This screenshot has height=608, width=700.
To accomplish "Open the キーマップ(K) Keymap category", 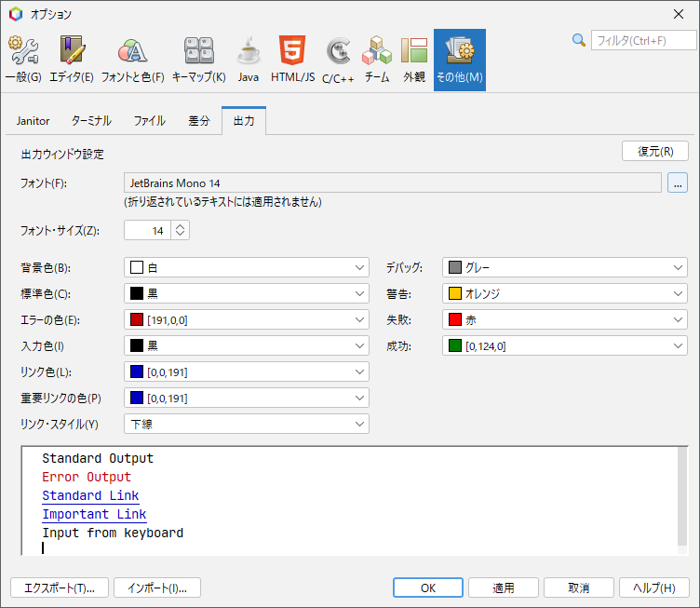I will (198, 61).
